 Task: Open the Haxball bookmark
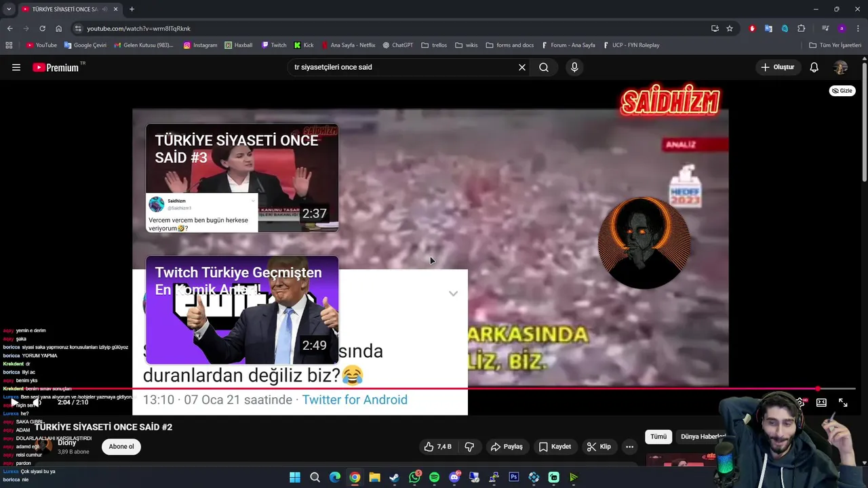click(239, 45)
